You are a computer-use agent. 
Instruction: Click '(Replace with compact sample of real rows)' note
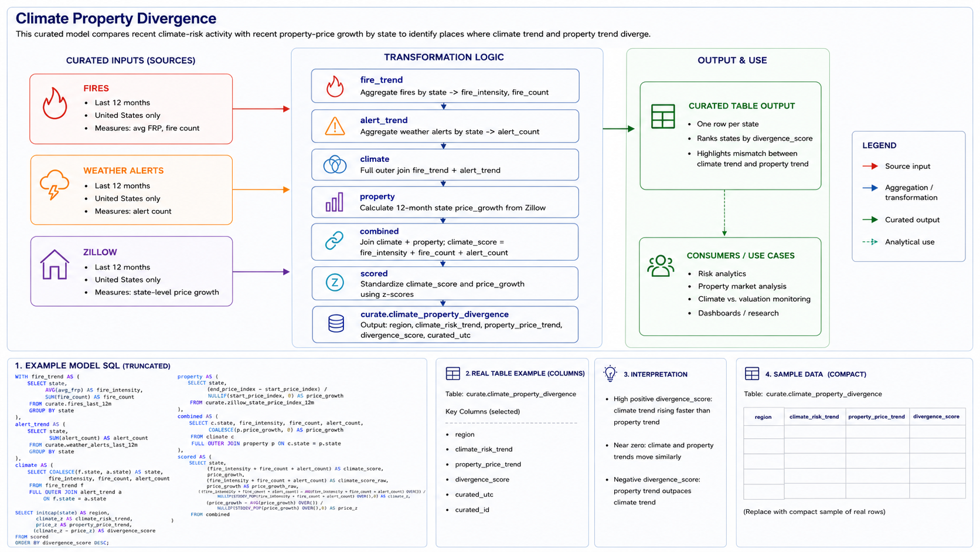point(814,512)
